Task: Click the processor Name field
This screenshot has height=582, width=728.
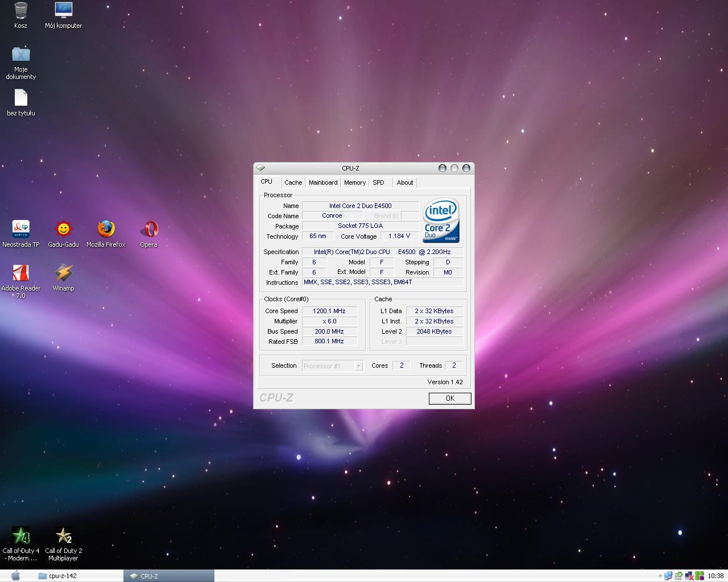Action: pyautogui.click(x=360, y=206)
